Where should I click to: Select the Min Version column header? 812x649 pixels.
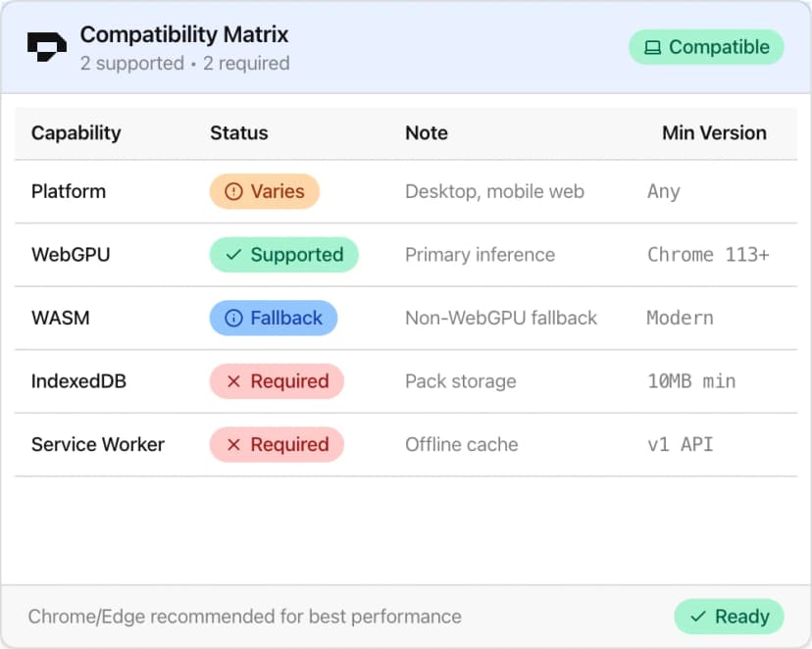(715, 132)
